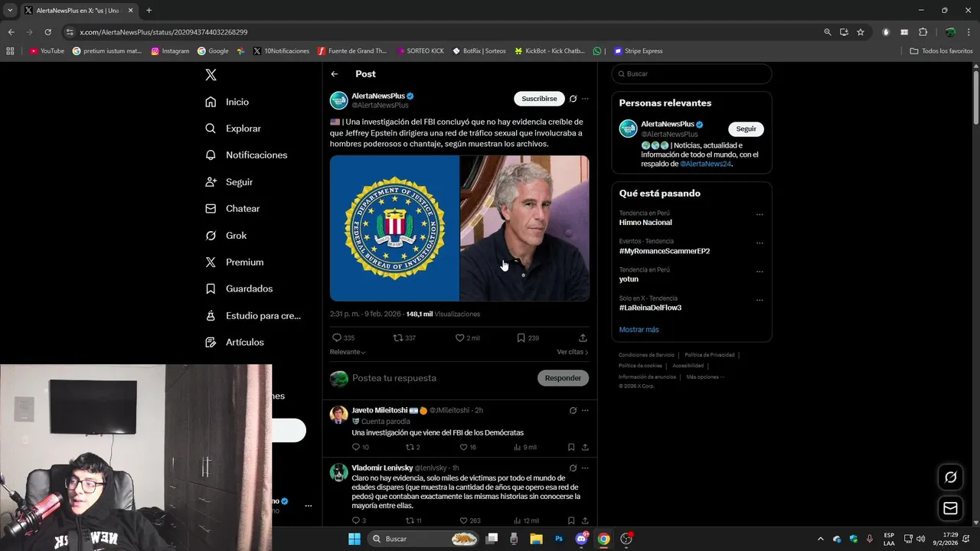Image resolution: width=980 pixels, height=551 pixels.
Task: Follow AlertaNewsPlus with Seguir button
Action: [746, 129]
